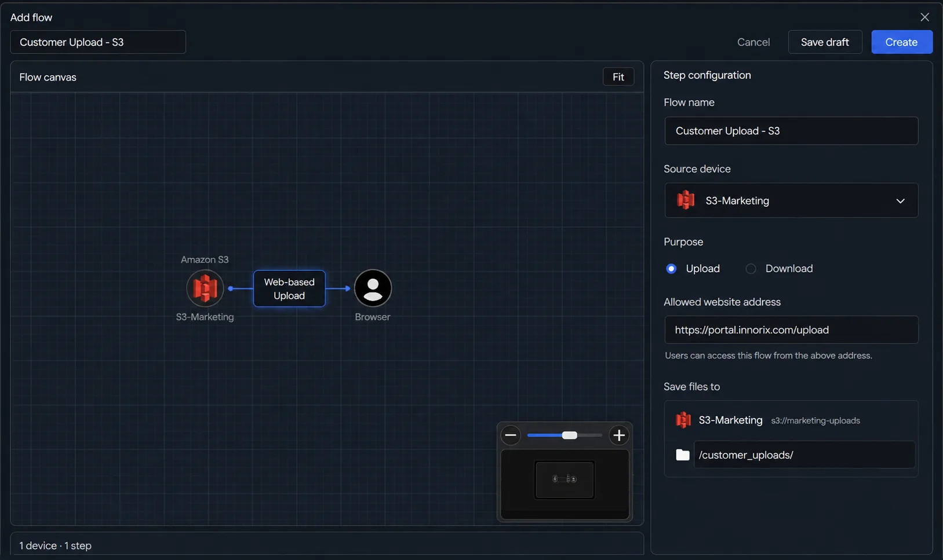Image resolution: width=943 pixels, height=560 pixels.
Task: Fit the flow canvas to view
Action: click(618, 77)
